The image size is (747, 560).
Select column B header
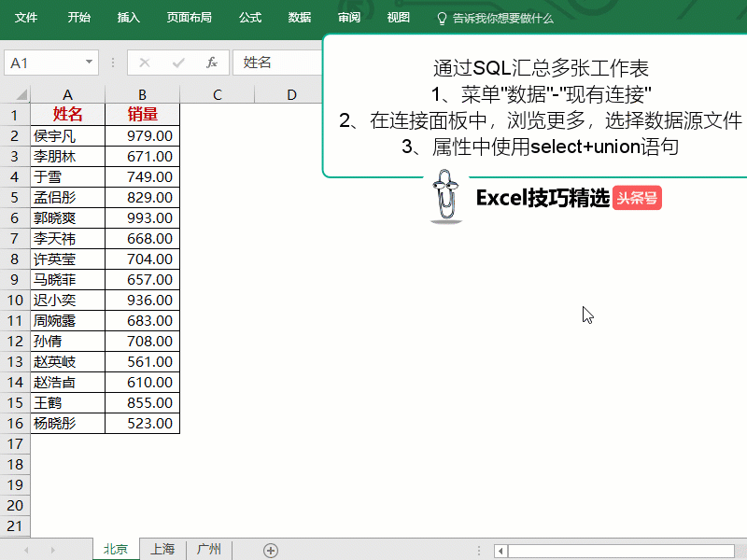143,95
